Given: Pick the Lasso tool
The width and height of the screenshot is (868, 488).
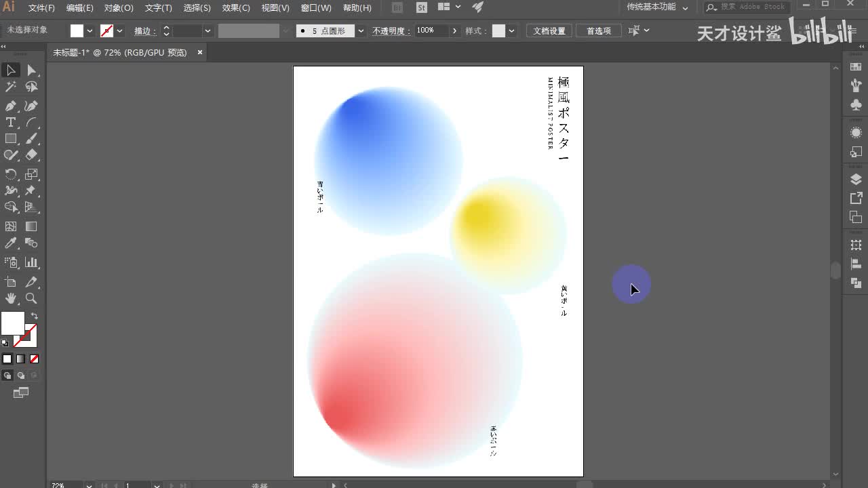Looking at the screenshot, I should pyautogui.click(x=31, y=87).
